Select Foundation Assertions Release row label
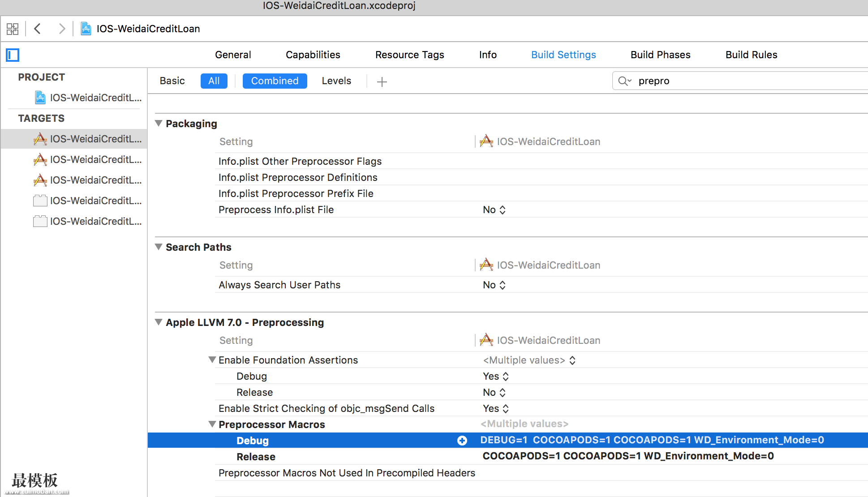The height and width of the screenshot is (497, 868). [255, 393]
